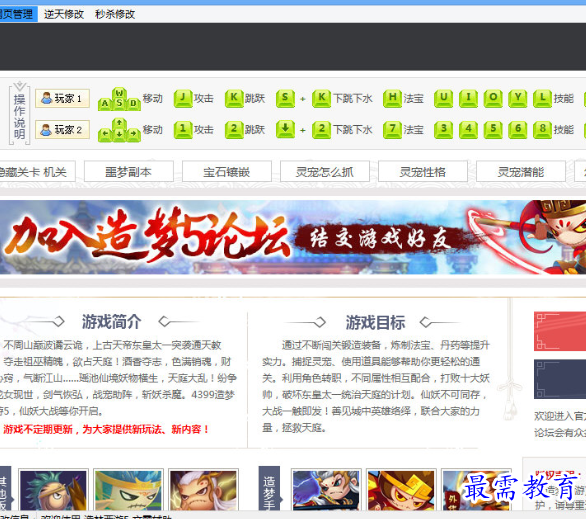Viewport: 586px width, 519px height.
Task: Click the J attack key icon
Action: click(x=183, y=99)
